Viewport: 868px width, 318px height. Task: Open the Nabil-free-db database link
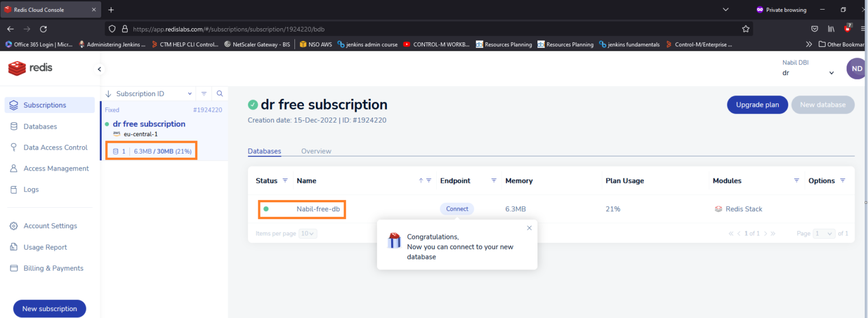coord(318,209)
